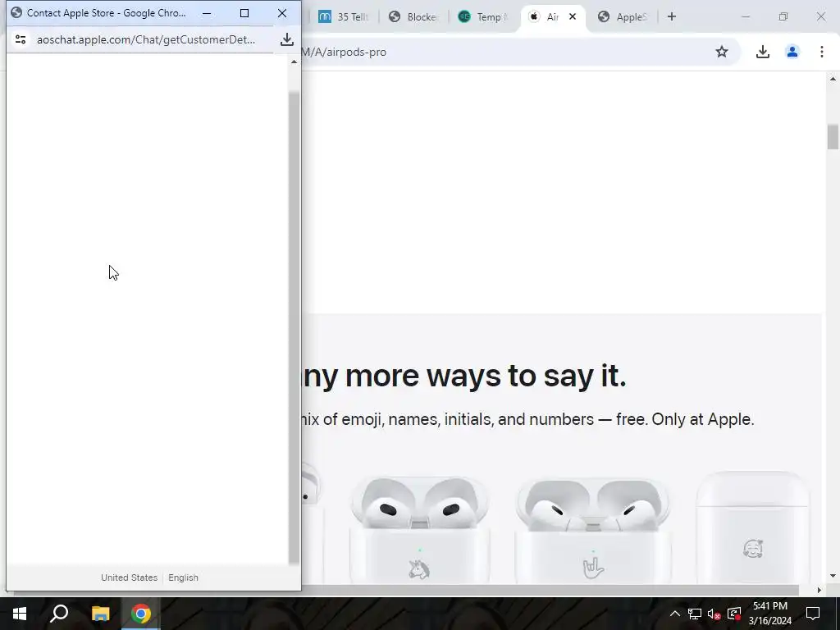Open the notification center icon
This screenshot has width=840, height=630.
click(x=813, y=614)
